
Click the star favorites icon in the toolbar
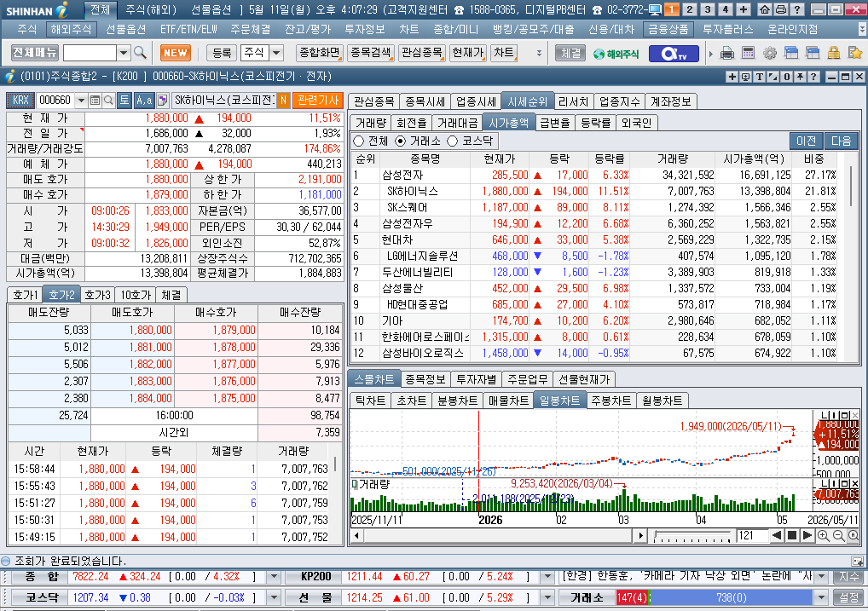point(854,53)
